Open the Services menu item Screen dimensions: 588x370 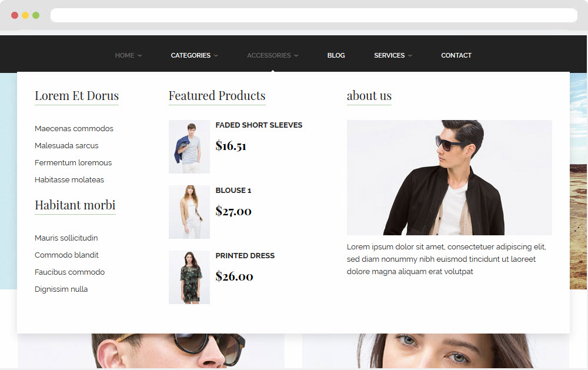click(389, 55)
